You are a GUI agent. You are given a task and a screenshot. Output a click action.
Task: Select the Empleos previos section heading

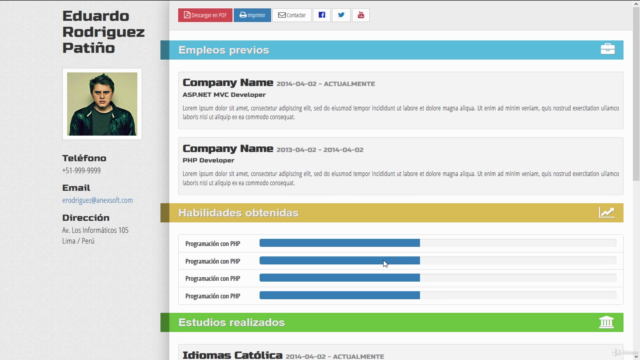coord(224,50)
